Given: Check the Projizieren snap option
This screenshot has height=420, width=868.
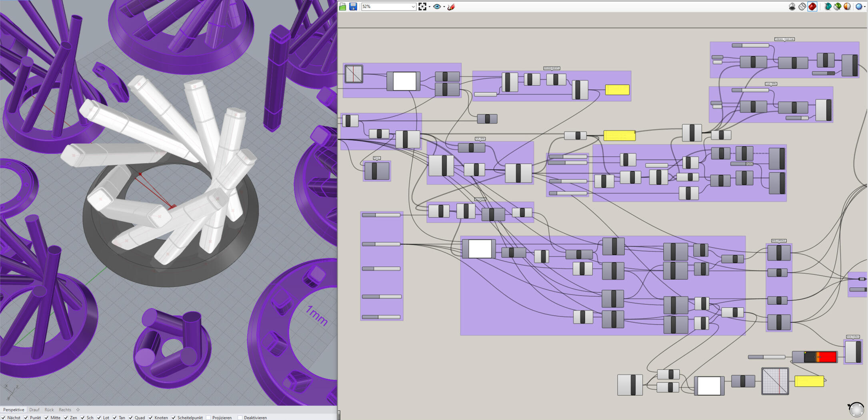Looking at the screenshot, I should click(x=209, y=418).
